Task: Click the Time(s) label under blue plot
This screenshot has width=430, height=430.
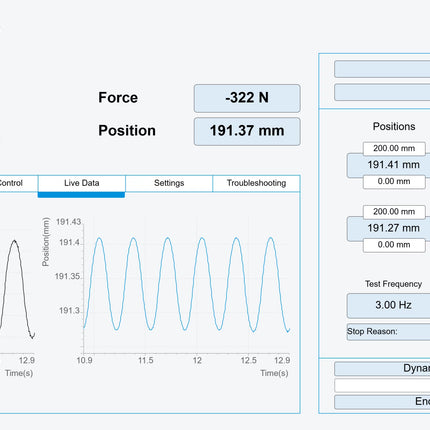Action: 274,373
